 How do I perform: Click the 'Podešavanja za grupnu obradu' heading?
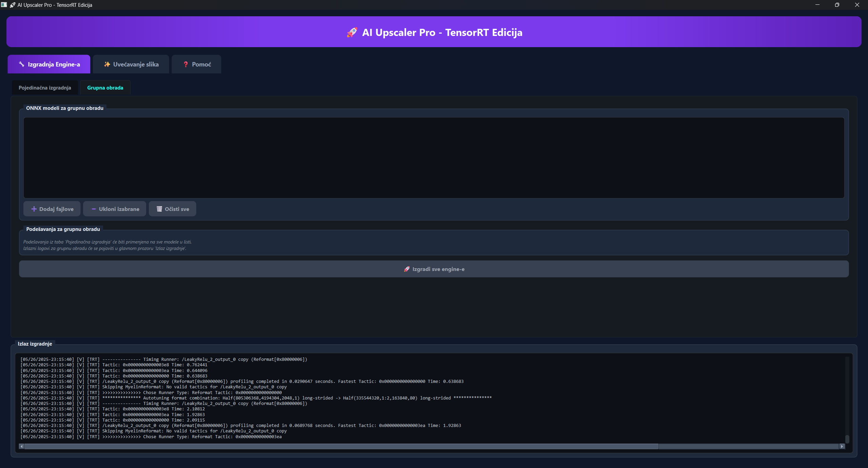tap(63, 229)
